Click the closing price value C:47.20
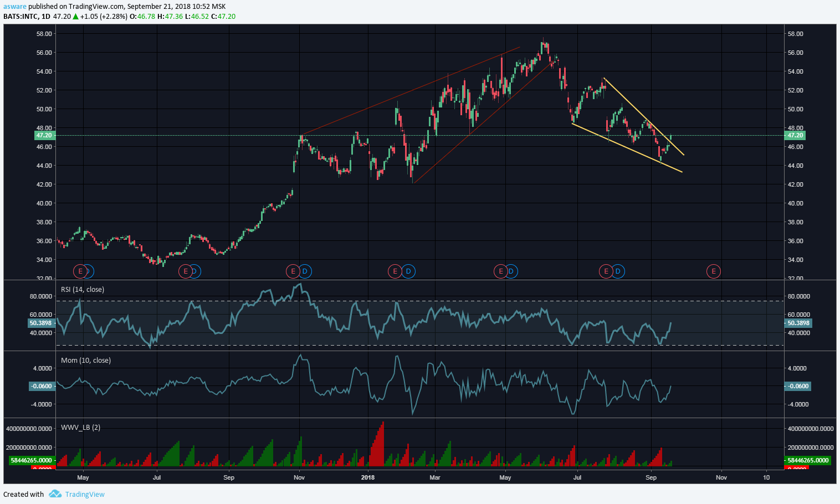The image size is (840, 504). pos(223,16)
